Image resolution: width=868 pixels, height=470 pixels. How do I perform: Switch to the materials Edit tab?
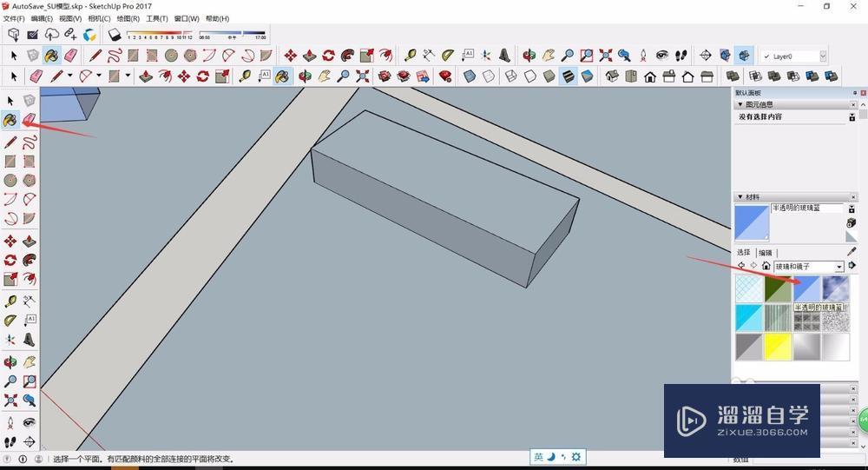point(765,253)
